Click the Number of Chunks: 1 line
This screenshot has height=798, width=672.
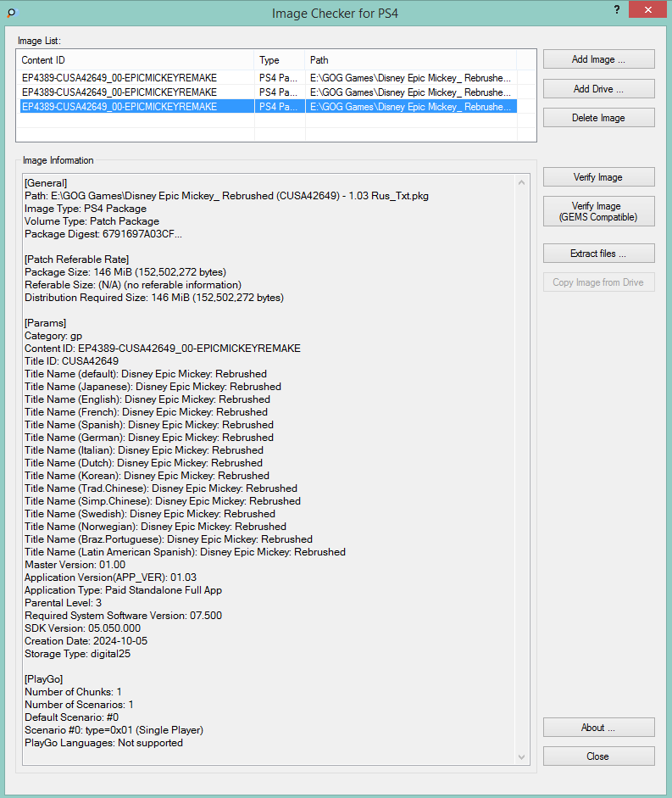tap(73, 692)
